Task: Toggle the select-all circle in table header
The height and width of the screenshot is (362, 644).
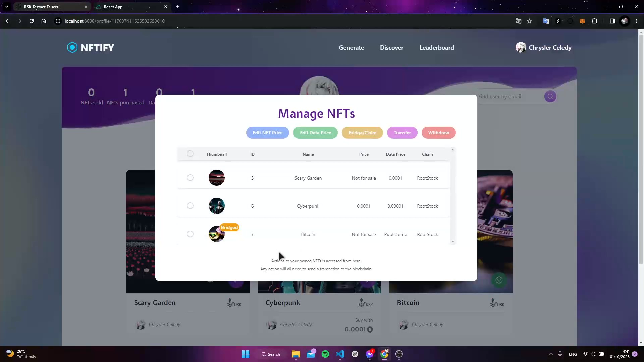Action: point(190,154)
